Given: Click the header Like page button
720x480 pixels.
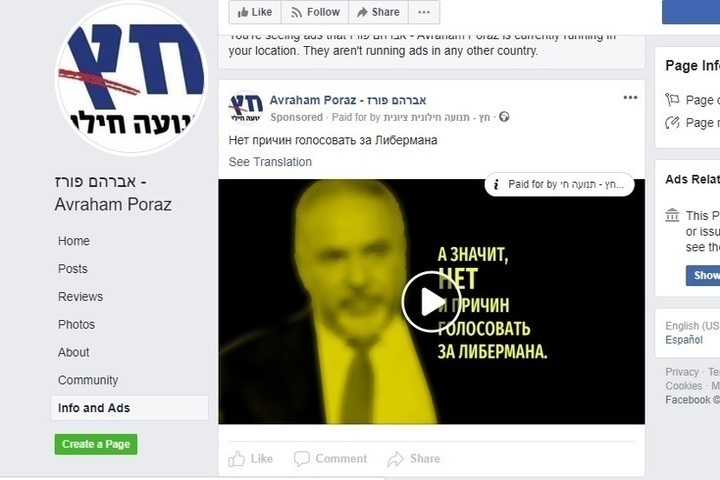Looking at the screenshot, I should (255, 12).
